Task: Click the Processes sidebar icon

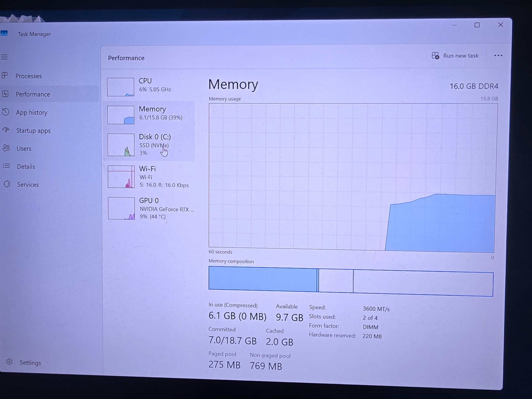Action: click(x=5, y=76)
